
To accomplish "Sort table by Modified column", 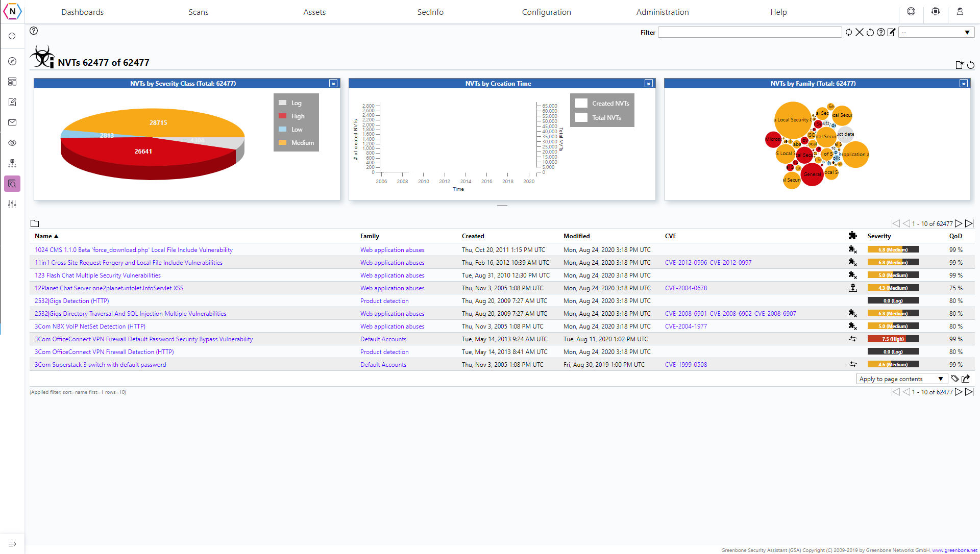I will tap(576, 236).
